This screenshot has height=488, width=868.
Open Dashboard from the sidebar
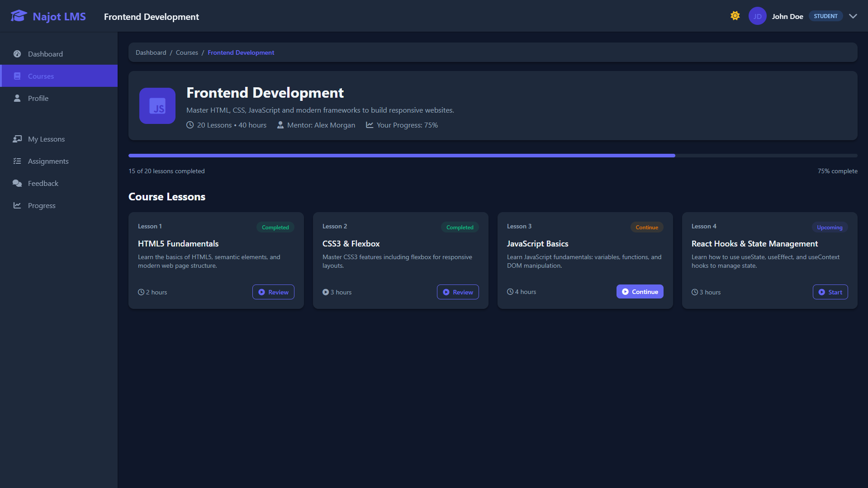click(x=45, y=54)
